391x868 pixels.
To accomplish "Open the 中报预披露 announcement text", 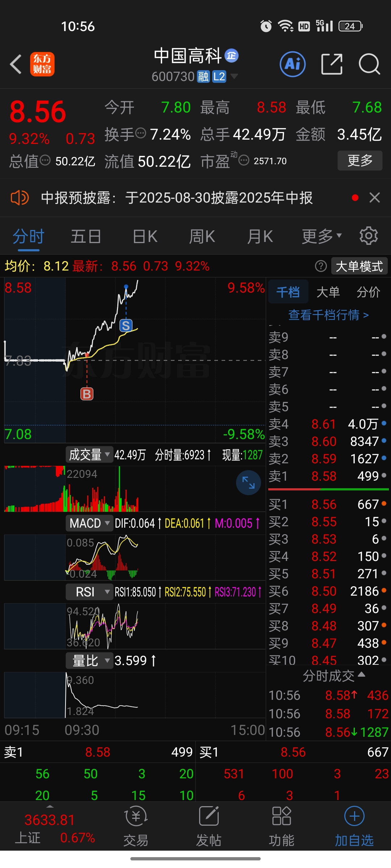I will [177, 198].
